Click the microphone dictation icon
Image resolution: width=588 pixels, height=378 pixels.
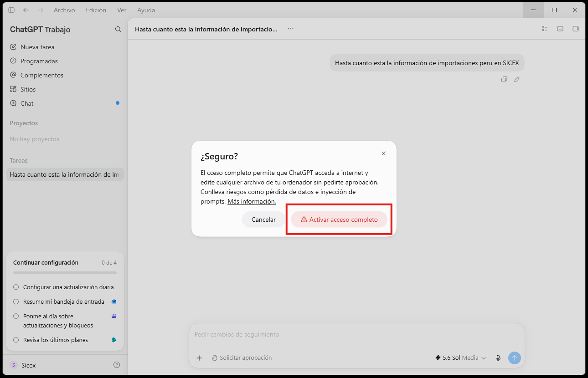(x=498, y=358)
